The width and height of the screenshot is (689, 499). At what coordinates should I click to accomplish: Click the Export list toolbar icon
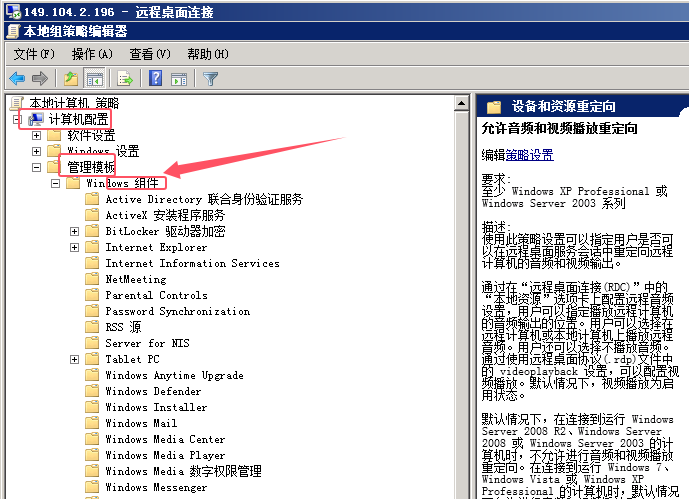click(126, 78)
